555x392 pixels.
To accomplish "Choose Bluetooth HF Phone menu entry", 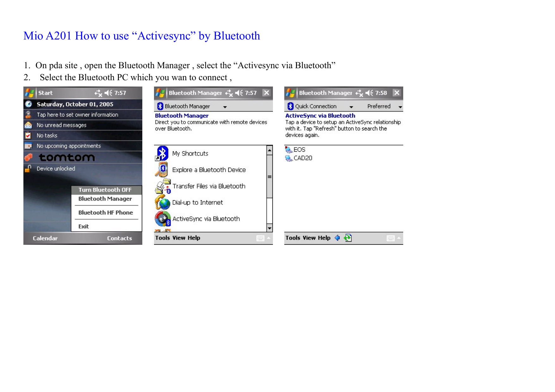I will (x=106, y=213).
